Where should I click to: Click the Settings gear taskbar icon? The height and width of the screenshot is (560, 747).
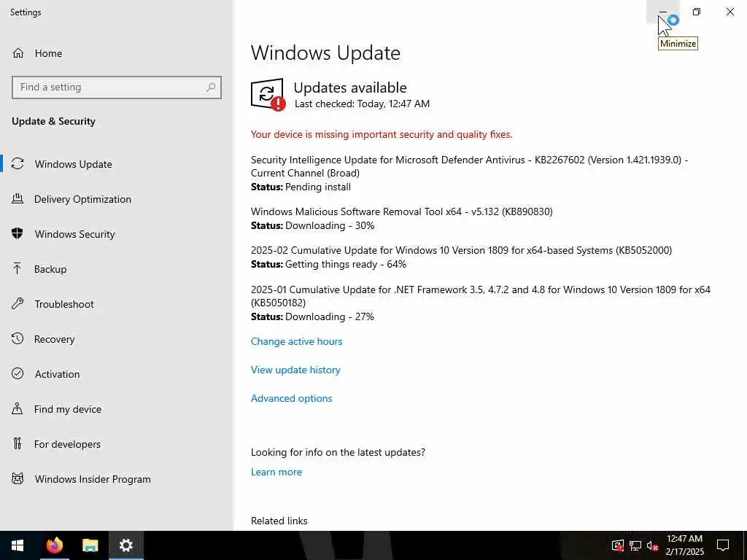tap(125, 545)
